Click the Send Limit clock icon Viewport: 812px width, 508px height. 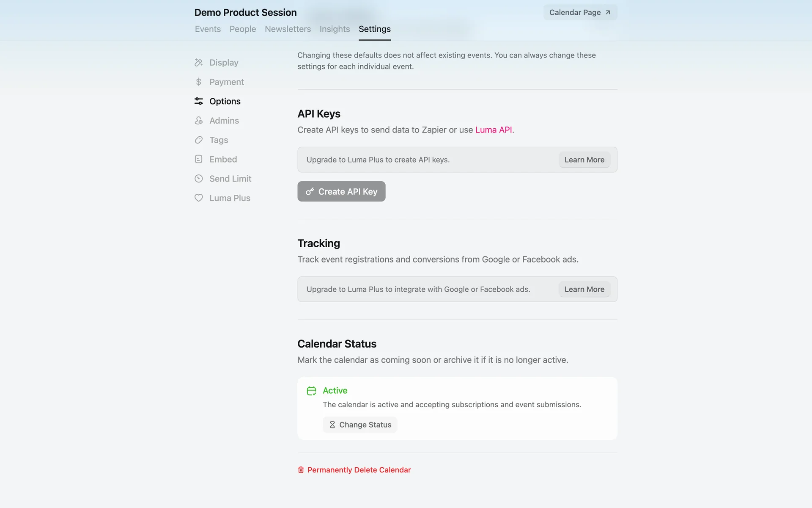(x=198, y=179)
